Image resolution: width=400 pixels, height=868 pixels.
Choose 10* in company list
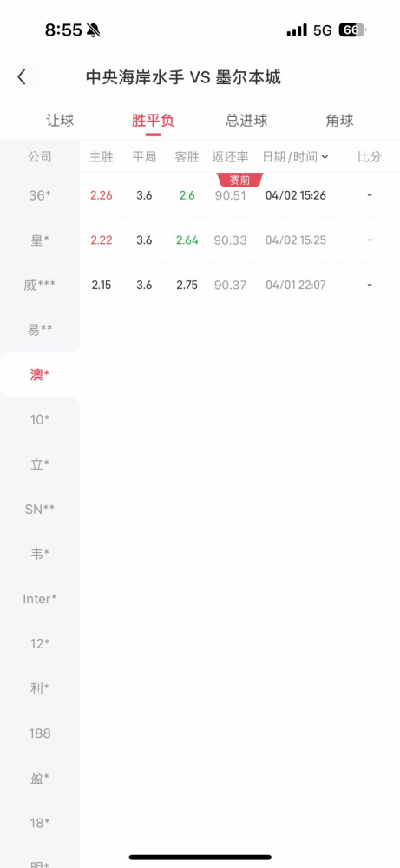pyautogui.click(x=40, y=419)
